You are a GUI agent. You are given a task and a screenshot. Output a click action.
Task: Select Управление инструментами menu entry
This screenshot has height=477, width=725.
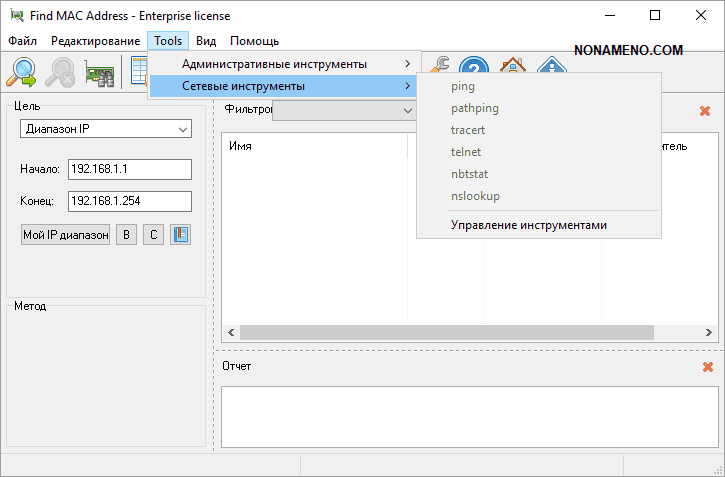(x=528, y=225)
